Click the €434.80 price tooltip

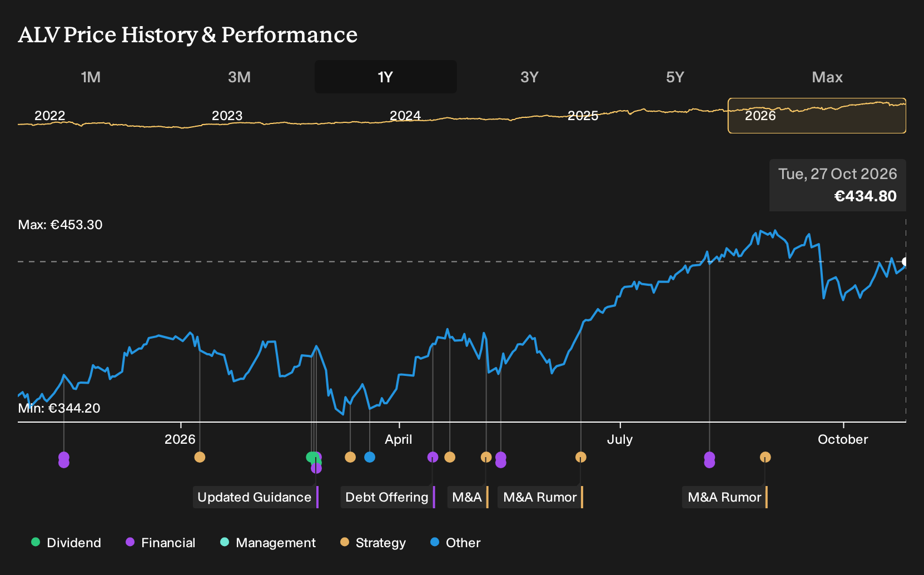[838, 185]
